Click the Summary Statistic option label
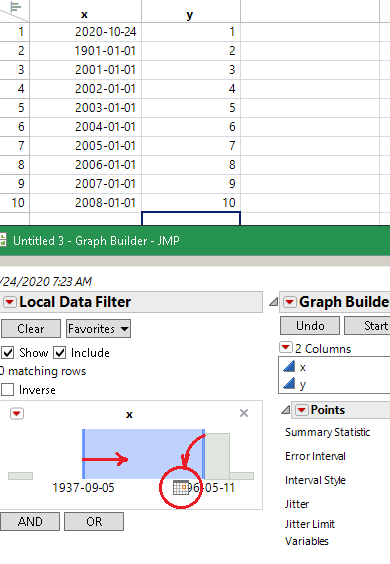 (327, 432)
